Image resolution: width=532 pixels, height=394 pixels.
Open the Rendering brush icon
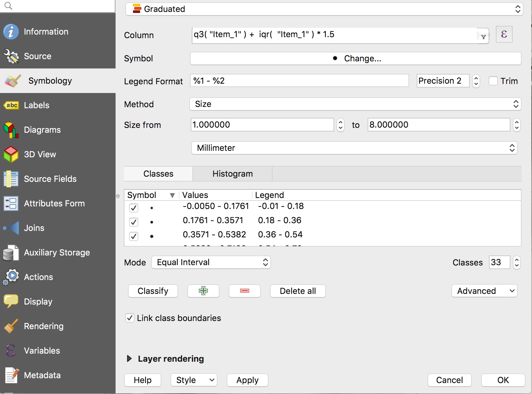[x=11, y=326]
